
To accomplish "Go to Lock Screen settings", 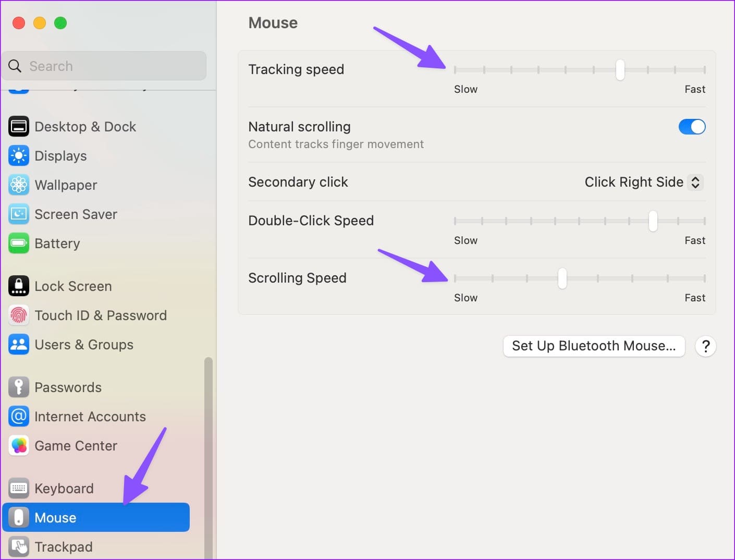I will 73,286.
